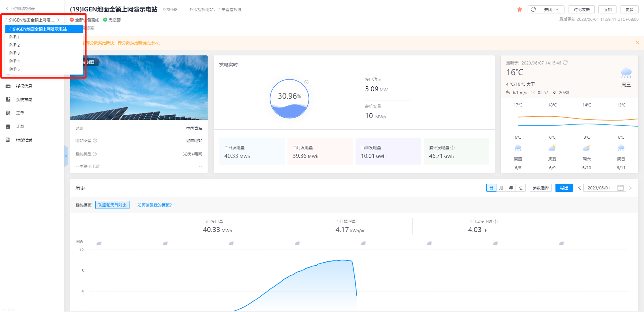Switch history range to 月
The width and height of the screenshot is (644, 312).
coord(501,188)
